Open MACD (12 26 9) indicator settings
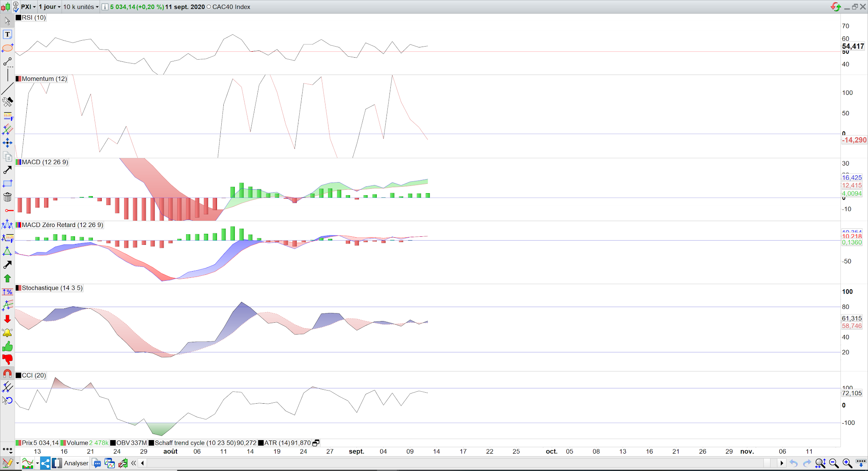This screenshot has width=868, height=471. [x=42, y=162]
